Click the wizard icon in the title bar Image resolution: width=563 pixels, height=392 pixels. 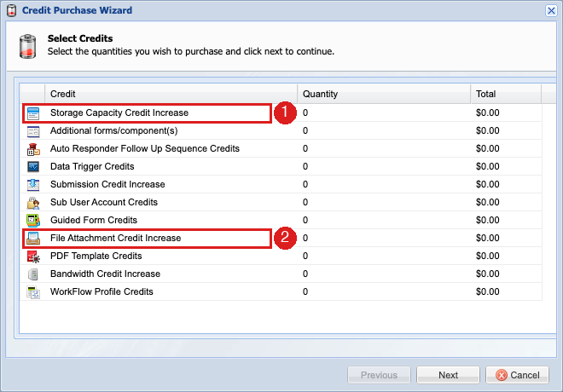11,10
